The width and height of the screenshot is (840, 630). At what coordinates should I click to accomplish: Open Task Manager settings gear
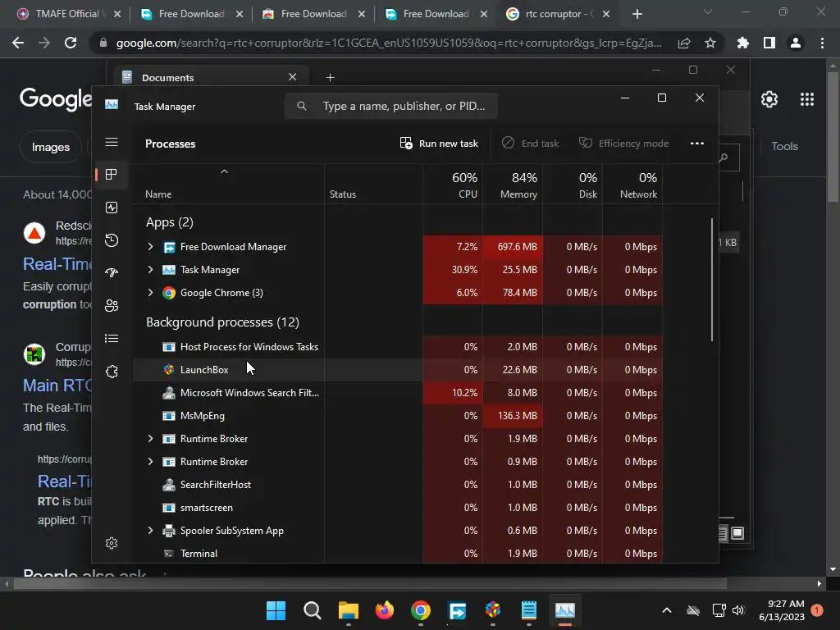(112, 543)
